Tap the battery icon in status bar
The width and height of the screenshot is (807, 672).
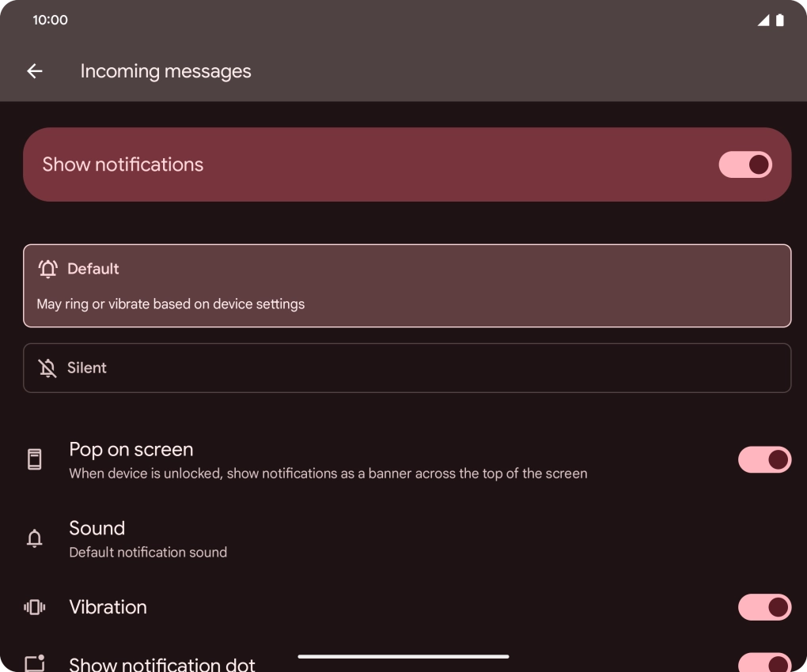[x=780, y=21]
